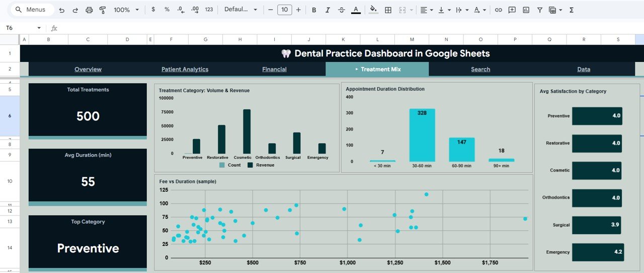Click 'Avg Satisfaction by Category' title
This screenshot has width=644, height=273.
573,92
